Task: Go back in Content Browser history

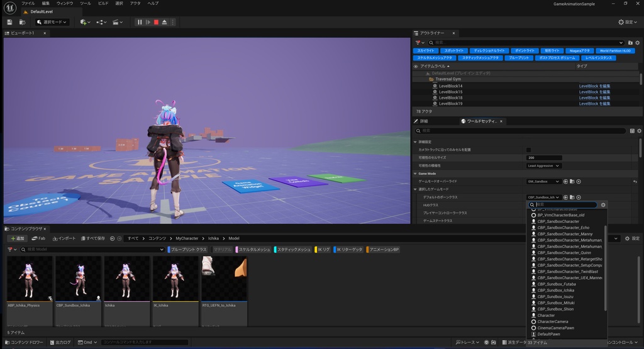Action: [x=112, y=238]
